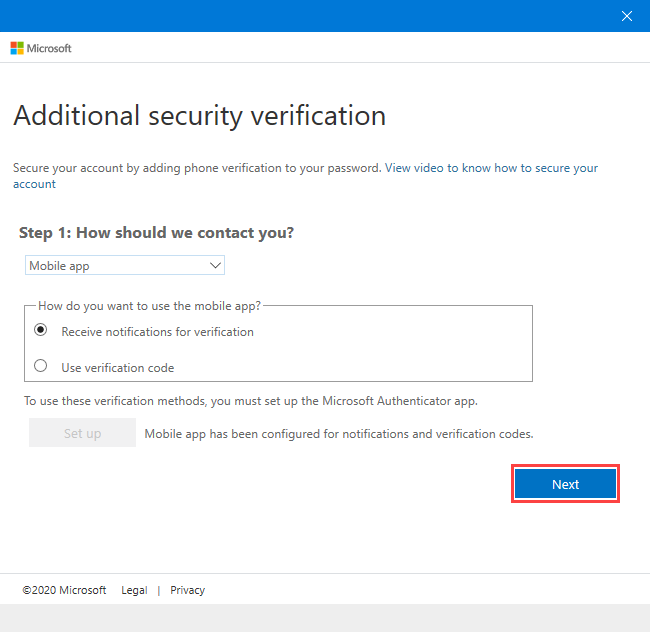650x632 pixels.
Task: Click the ©2020 Microsoft footer text
Action: tap(64, 590)
